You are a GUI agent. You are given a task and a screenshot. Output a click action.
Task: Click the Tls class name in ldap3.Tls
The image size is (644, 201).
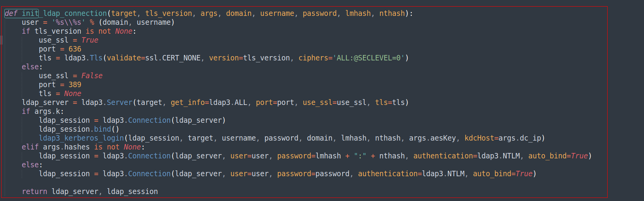pyautogui.click(x=96, y=58)
